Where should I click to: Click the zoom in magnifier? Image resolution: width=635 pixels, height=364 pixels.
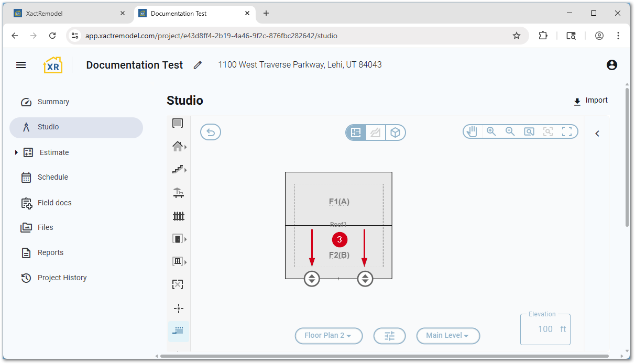click(x=491, y=132)
